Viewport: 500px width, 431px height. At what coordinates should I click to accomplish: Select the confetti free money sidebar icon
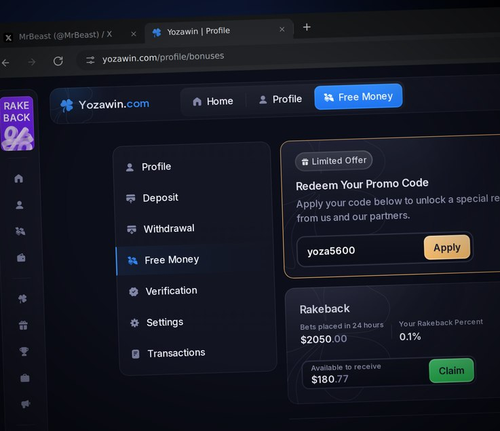click(20, 231)
